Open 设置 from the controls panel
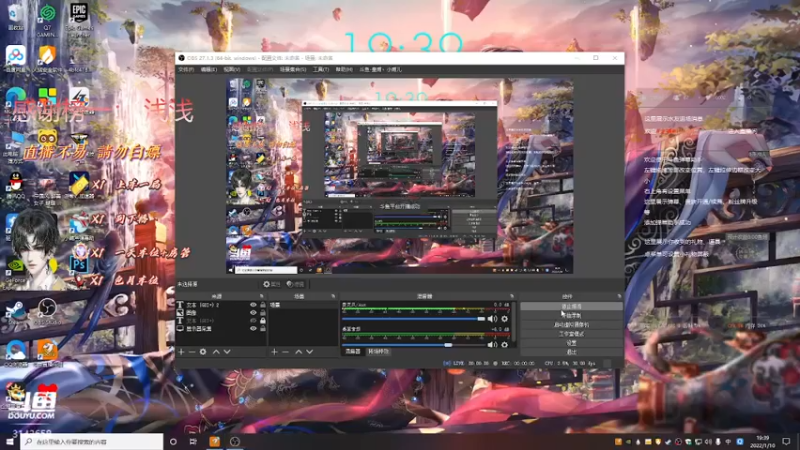The width and height of the screenshot is (800, 450). pyautogui.click(x=571, y=343)
